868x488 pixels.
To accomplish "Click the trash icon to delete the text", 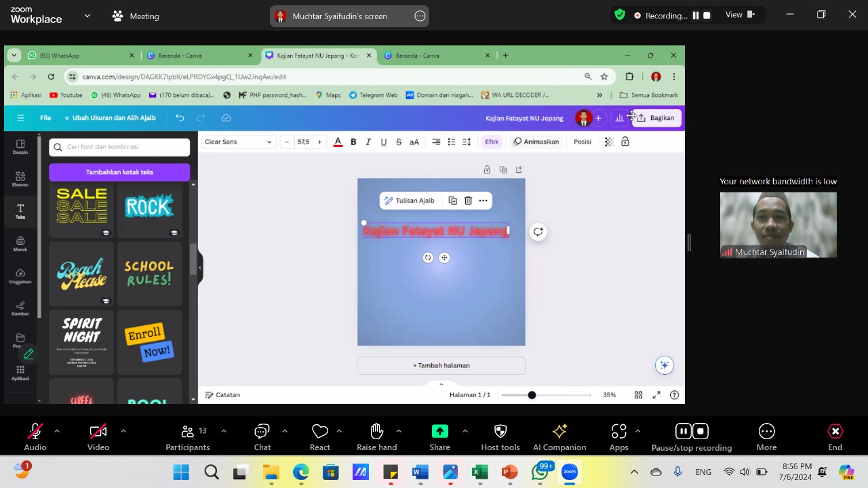I will point(468,201).
